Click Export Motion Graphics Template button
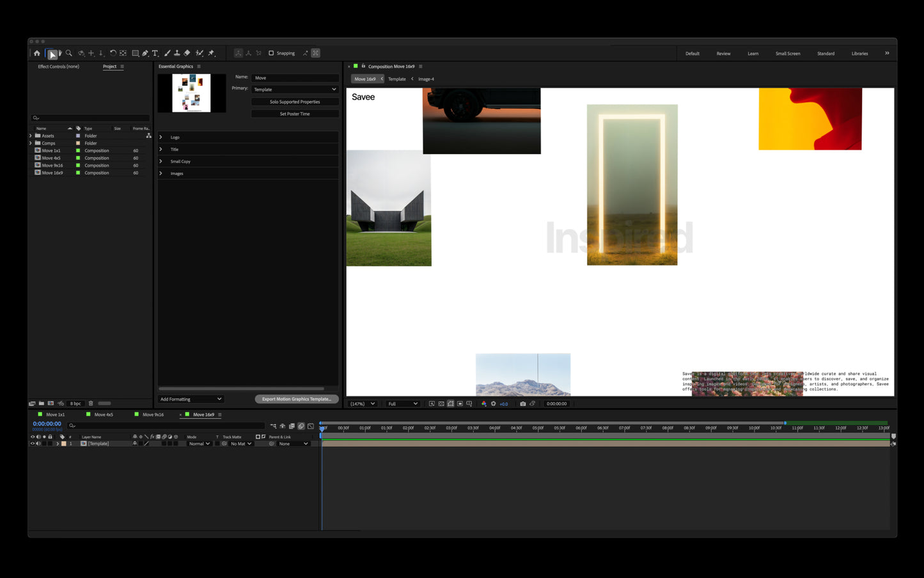This screenshot has height=578, width=924. click(296, 399)
